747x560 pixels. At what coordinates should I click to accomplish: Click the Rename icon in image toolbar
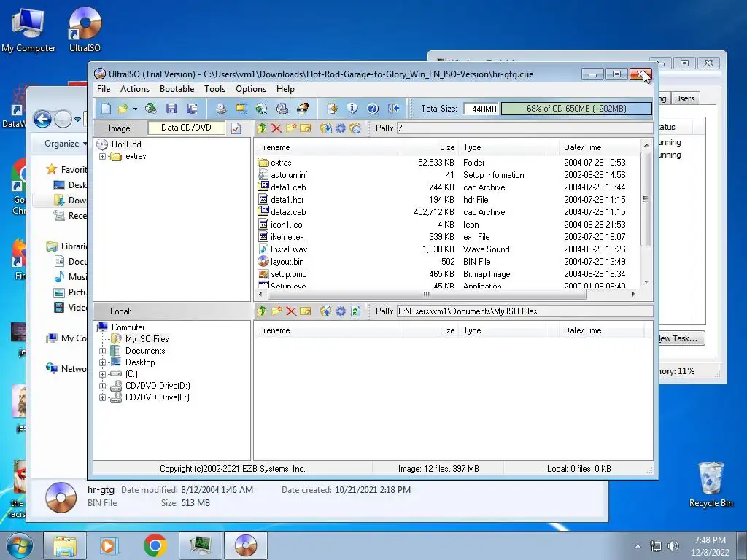tap(306, 128)
